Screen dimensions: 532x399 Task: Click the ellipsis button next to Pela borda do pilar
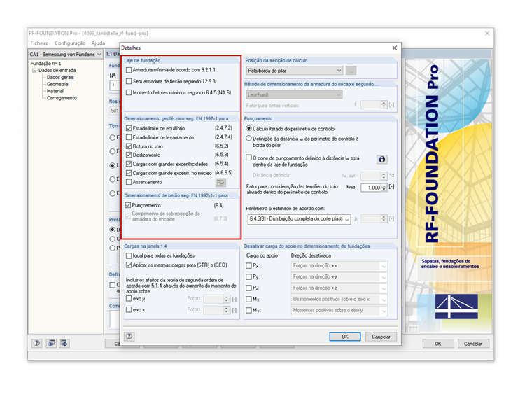351,71
